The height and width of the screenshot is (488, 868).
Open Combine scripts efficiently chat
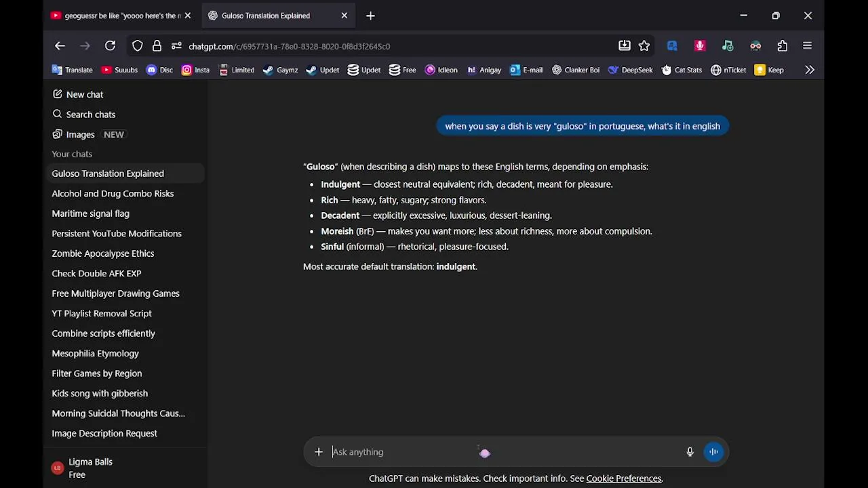(103, 333)
